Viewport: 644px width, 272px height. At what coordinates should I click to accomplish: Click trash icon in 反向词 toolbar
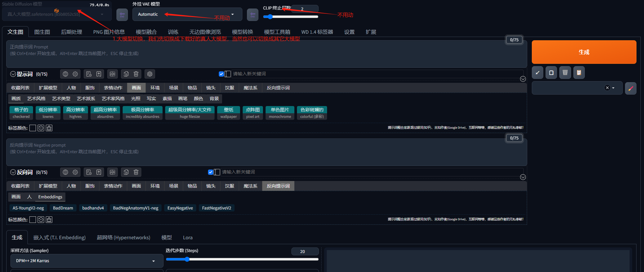(136, 172)
